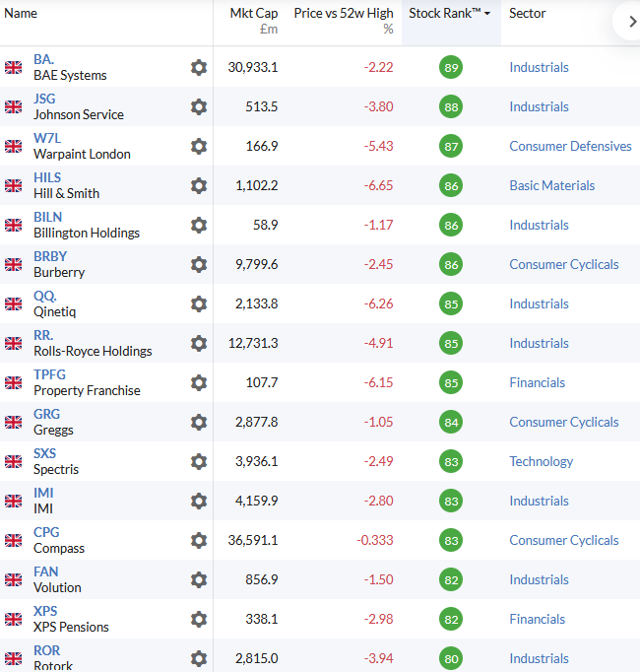This screenshot has height=672, width=640.
Task: Open settings gear for Rotork row
Action: [x=199, y=659]
